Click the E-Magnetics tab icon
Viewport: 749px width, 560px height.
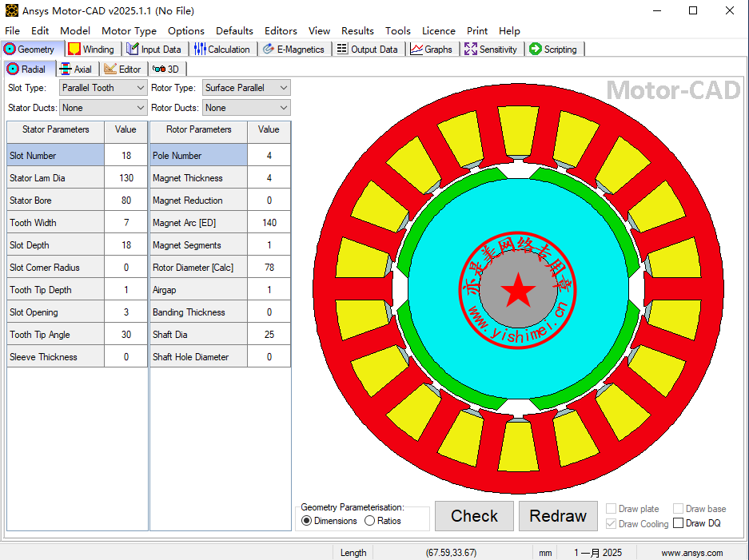269,50
